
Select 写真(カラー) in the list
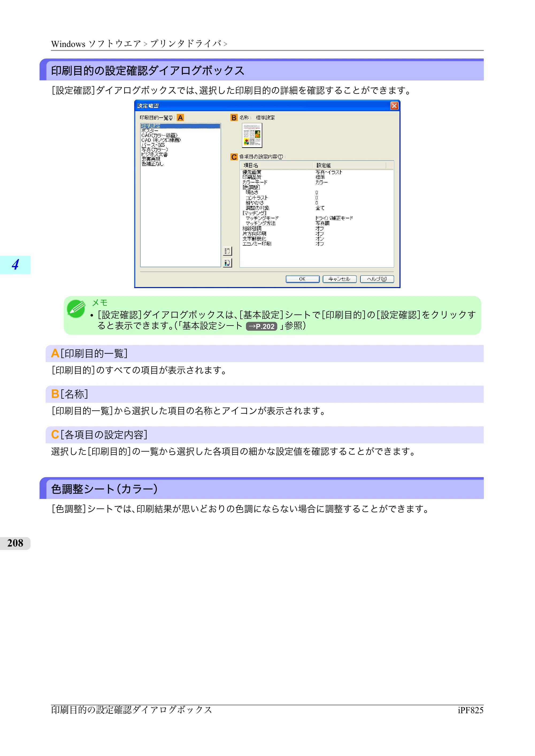pyautogui.click(x=180, y=149)
